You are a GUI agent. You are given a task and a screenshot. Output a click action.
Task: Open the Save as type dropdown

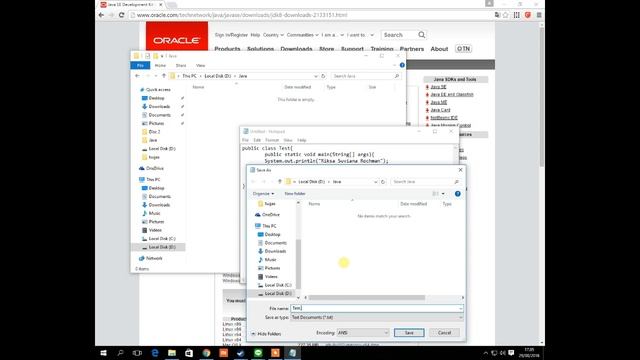point(377,317)
